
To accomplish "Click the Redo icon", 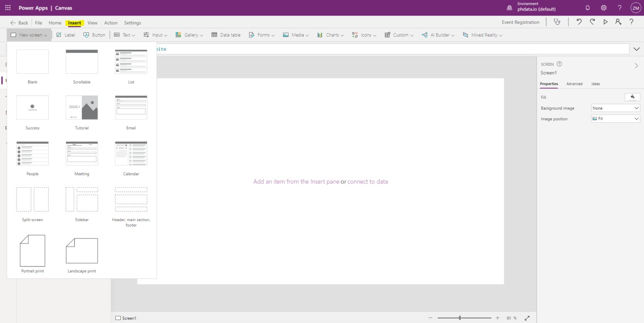I will (x=592, y=22).
